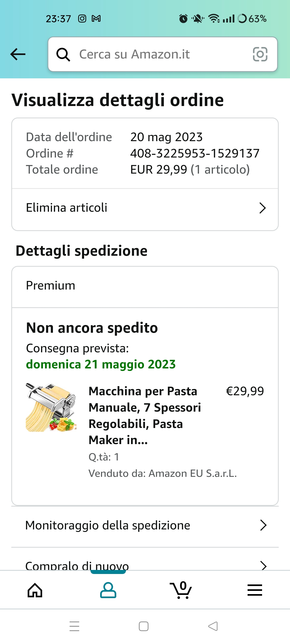Open the account profile tab
Image resolution: width=290 pixels, height=644 pixels.
pyautogui.click(x=108, y=590)
